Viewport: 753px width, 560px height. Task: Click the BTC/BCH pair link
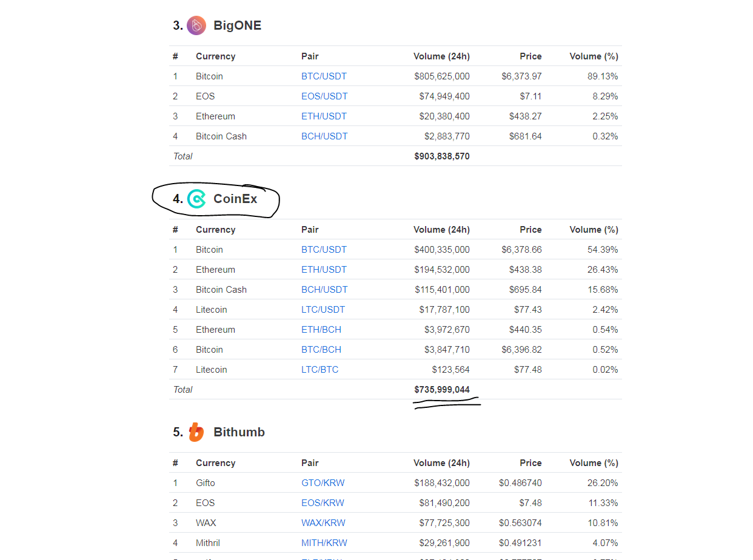[321, 350]
